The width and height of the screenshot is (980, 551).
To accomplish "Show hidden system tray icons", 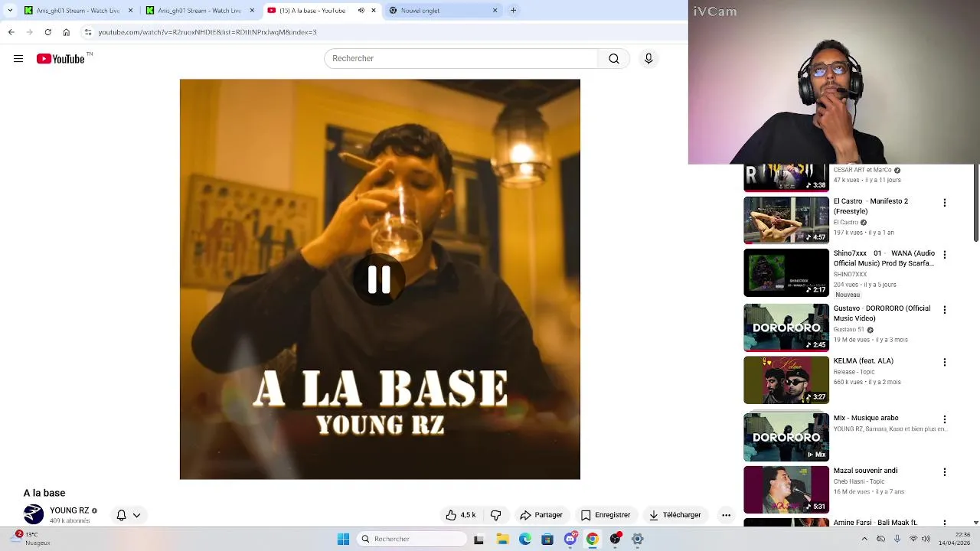I will (x=864, y=539).
